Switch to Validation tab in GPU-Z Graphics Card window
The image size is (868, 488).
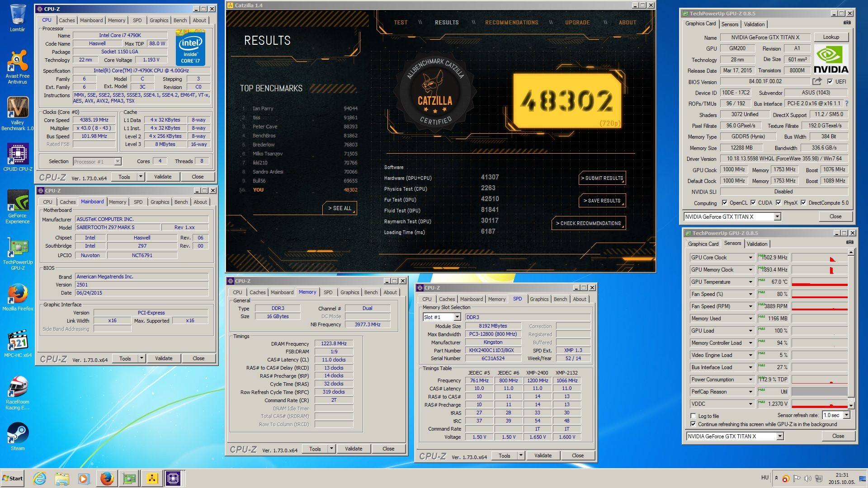(754, 24)
